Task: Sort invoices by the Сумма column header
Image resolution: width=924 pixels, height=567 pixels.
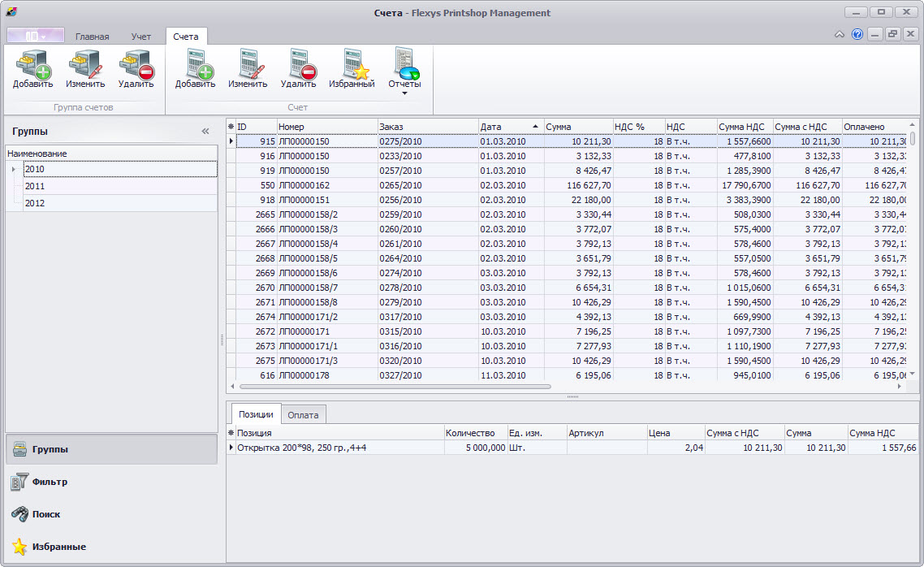Action: pos(578,127)
